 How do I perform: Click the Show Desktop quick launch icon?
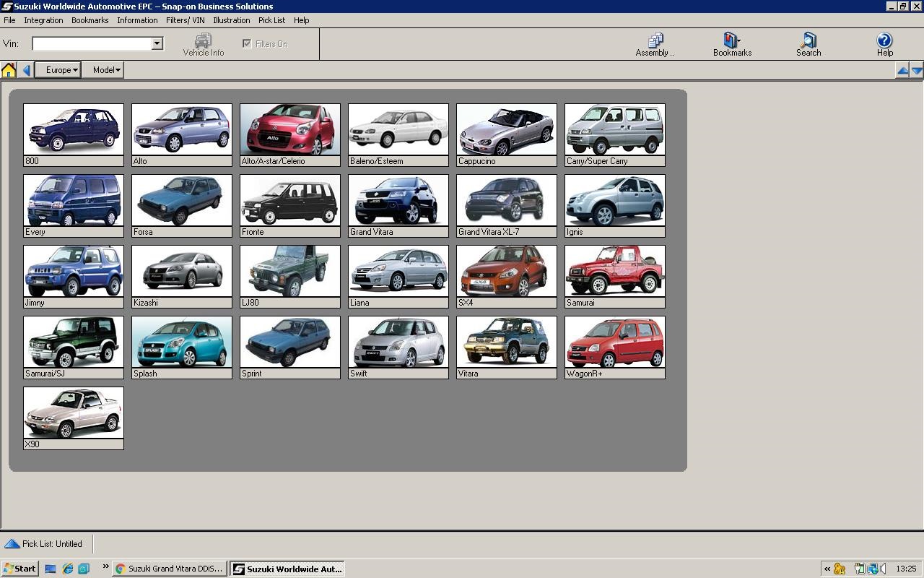pos(51,569)
